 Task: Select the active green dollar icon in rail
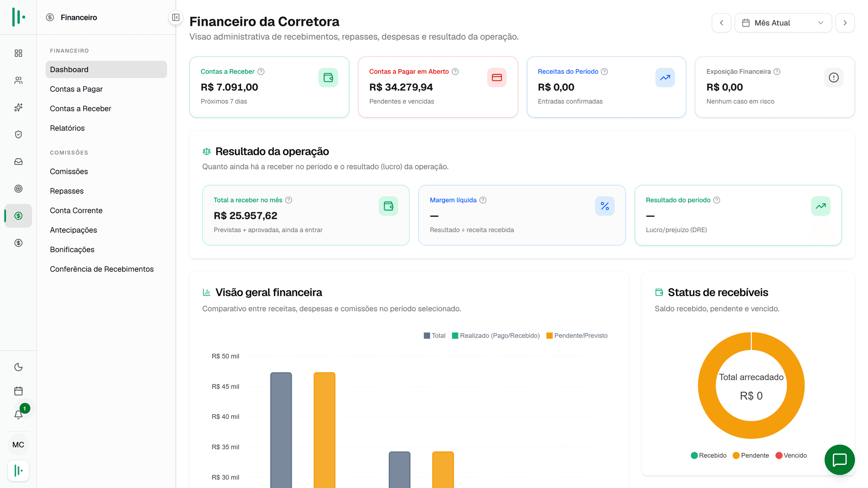18,216
